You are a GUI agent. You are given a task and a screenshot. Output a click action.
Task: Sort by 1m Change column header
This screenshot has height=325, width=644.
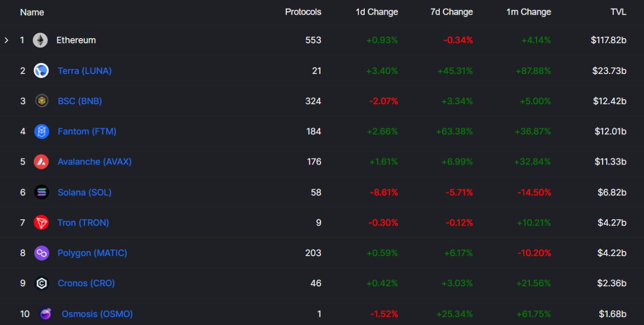click(528, 12)
